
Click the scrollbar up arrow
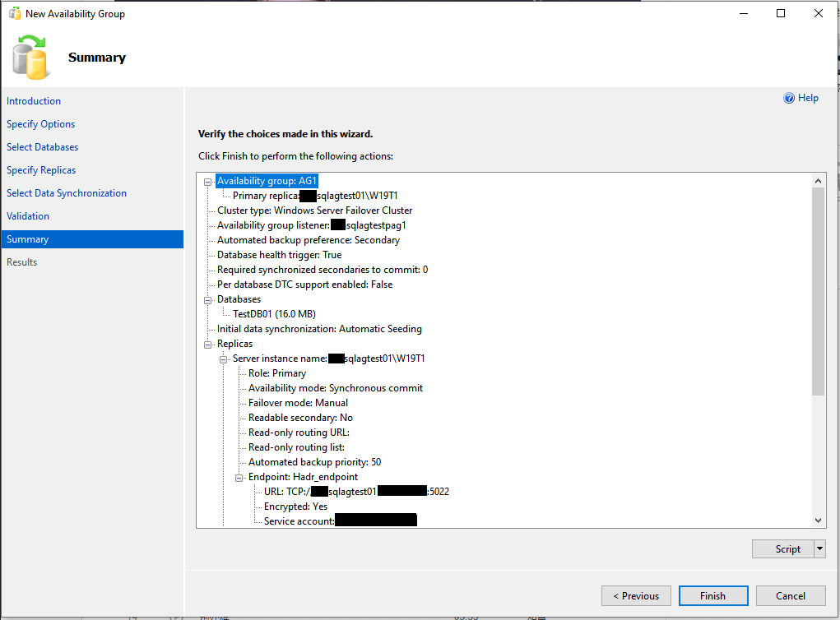[x=818, y=181]
